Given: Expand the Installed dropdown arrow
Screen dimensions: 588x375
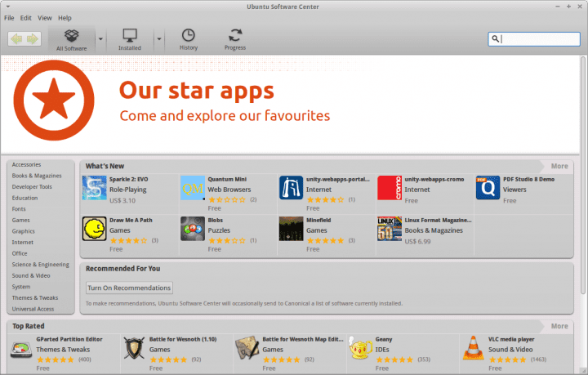Looking at the screenshot, I should click(x=159, y=39).
